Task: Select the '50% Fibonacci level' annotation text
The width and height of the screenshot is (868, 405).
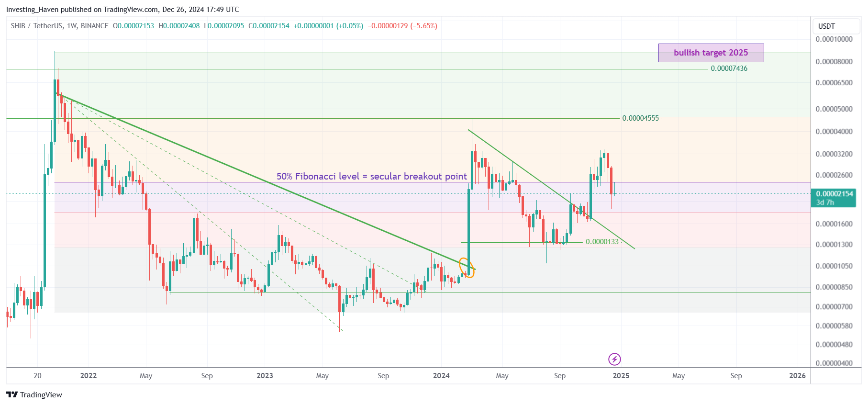Action: pyautogui.click(x=371, y=176)
